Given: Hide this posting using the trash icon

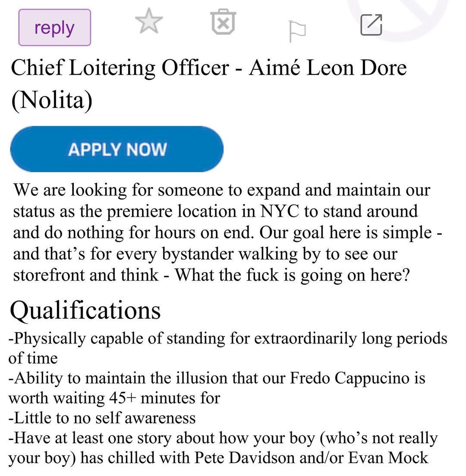Looking at the screenshot, I should (223, 23).
